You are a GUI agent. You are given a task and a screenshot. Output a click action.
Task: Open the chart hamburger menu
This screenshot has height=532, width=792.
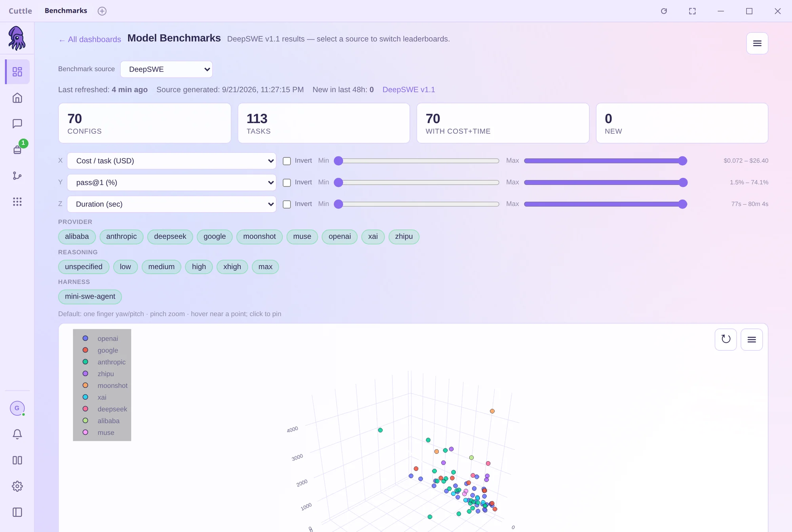(x=752, y=339)
